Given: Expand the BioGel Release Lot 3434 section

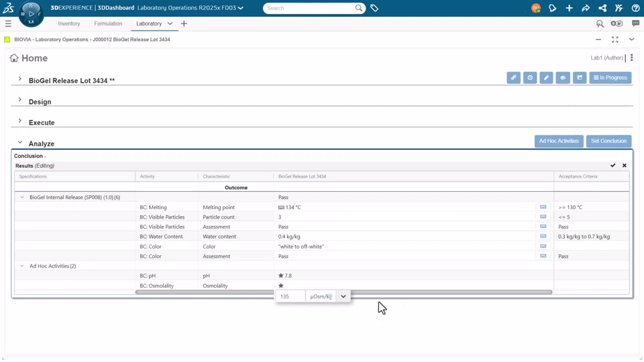Looking at the screenshot, I should point(19,78).
